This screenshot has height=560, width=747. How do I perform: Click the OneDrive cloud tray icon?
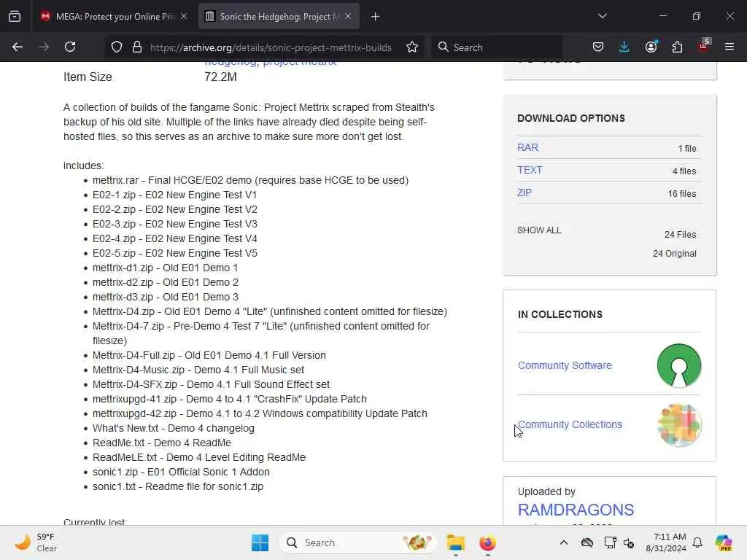(x=587, y=542)
